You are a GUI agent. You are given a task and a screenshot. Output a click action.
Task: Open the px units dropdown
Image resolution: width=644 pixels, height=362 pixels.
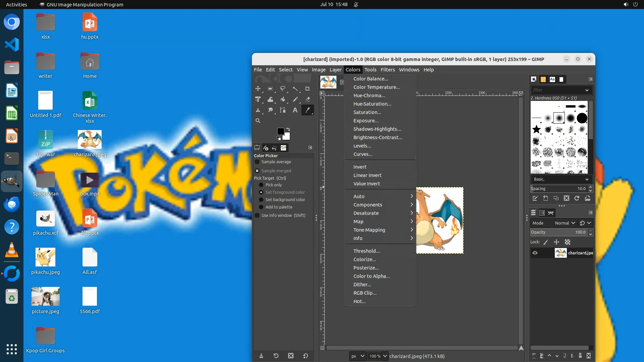pos(358,356)
